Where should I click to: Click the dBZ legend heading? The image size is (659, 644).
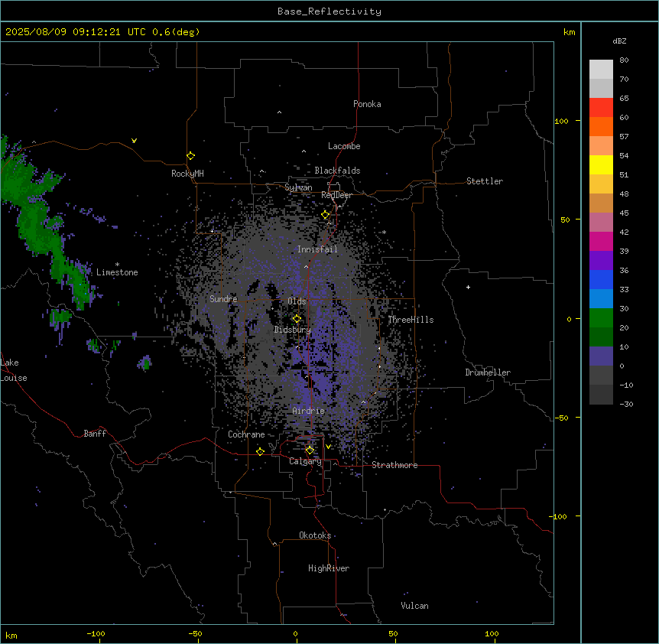[619, 41]
